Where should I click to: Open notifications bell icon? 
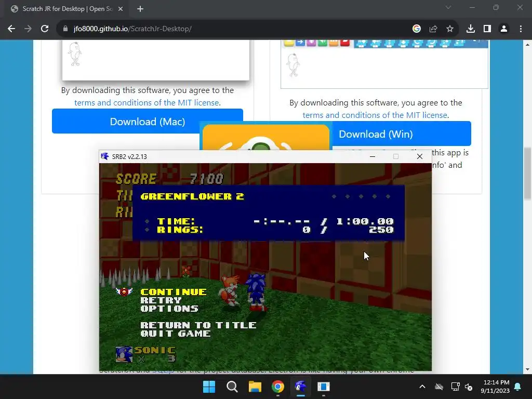[518, 387]
